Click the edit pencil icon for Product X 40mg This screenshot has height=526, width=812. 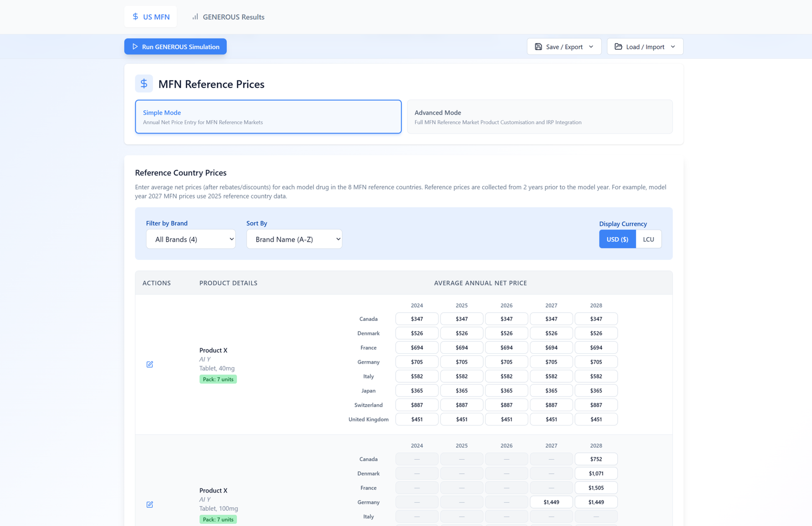pos(150,364)
